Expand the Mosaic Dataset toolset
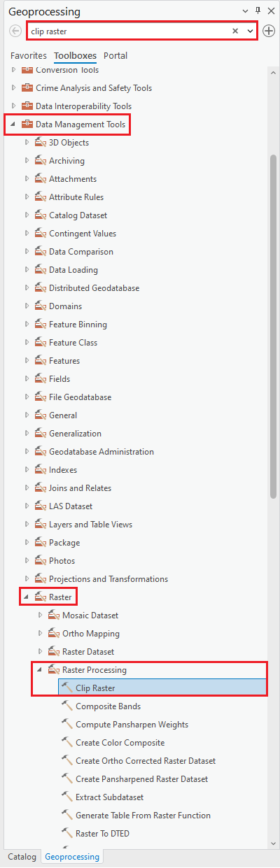 40,616
